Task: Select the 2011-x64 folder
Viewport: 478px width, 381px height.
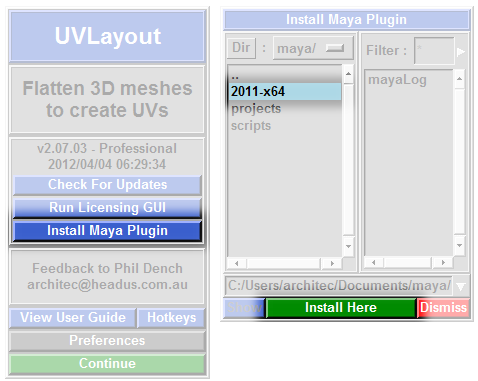Action: coord(285,91)
